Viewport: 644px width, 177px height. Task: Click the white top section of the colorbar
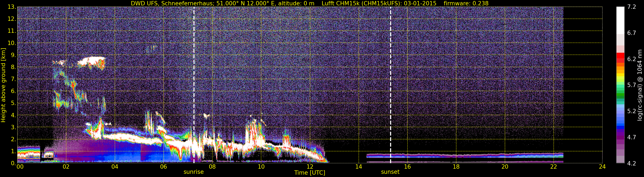620,21
